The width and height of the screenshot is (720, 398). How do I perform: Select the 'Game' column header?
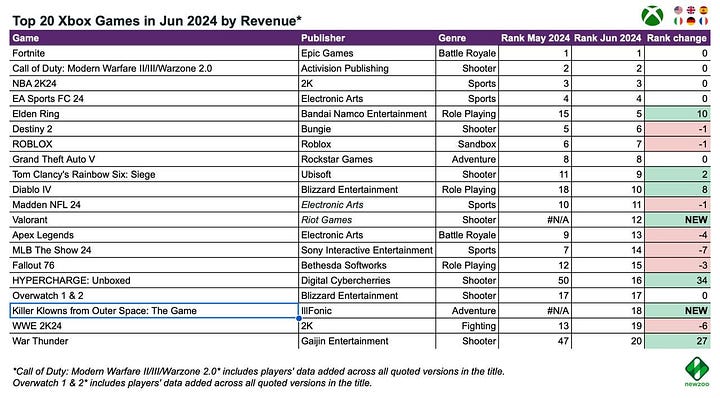154,38
